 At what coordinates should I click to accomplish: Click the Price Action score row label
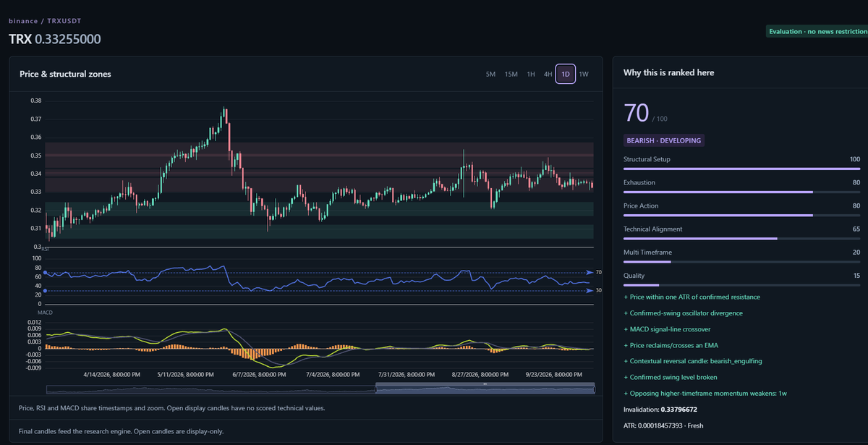[642, 205]
